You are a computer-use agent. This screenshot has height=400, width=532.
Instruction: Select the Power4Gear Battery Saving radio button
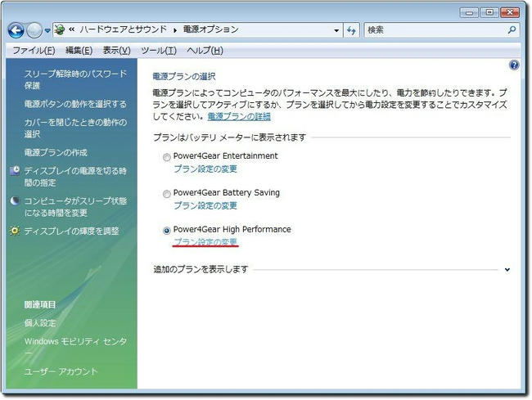click(x=166, y=194)
